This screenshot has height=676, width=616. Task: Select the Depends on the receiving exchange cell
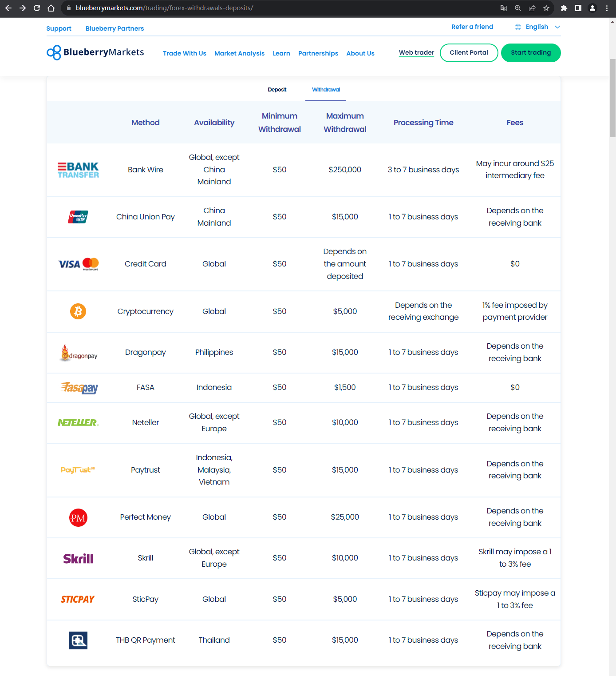(x=423, y=311)
